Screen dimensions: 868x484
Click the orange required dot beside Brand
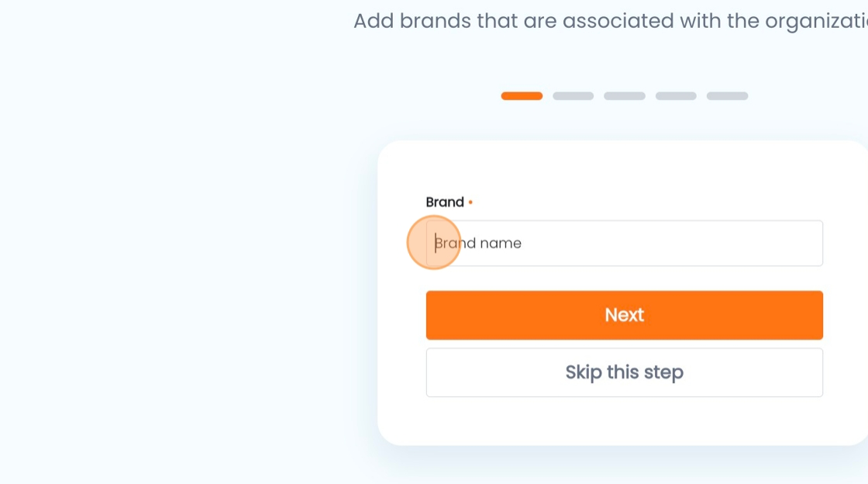click(x=470, y=202)
